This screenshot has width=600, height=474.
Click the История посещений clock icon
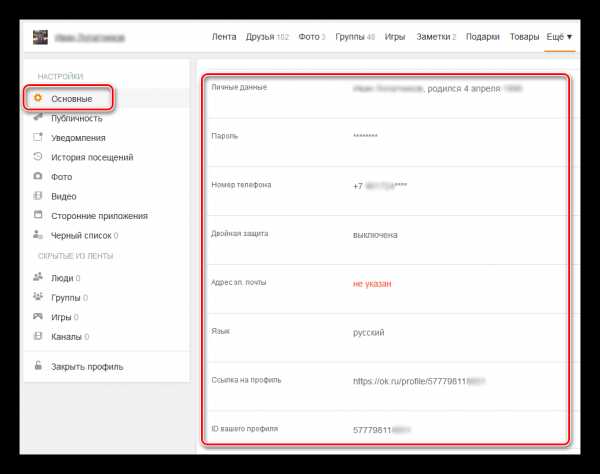pyautogui.click(x=38, y=156)
